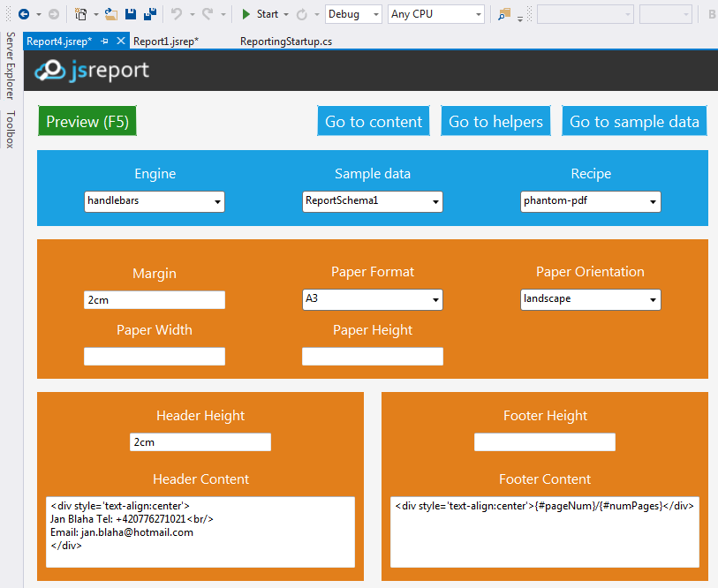Click the Navigate Forward arrow icon
This screenshot has height=588, width=718.
[x=54, y=14]
